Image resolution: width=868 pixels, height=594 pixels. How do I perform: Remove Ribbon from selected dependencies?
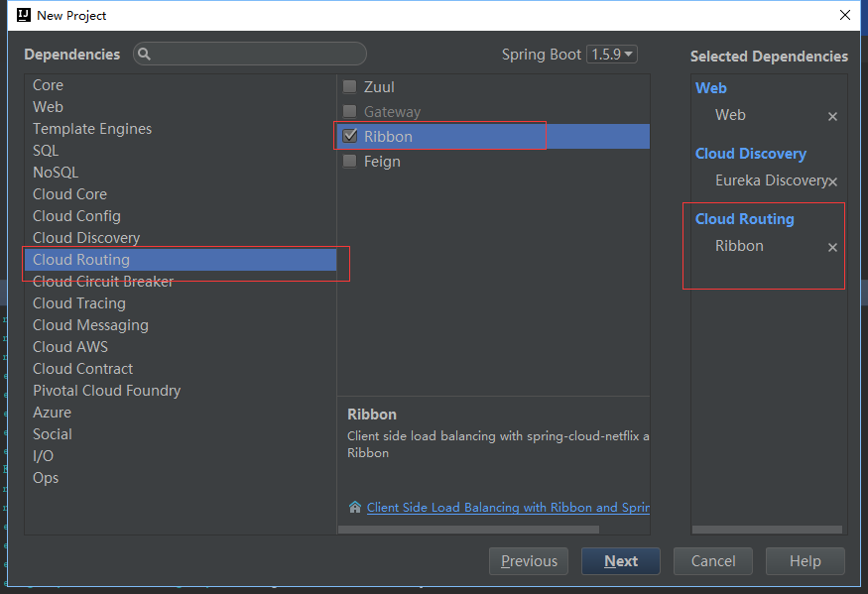click(x=832, y=248)
